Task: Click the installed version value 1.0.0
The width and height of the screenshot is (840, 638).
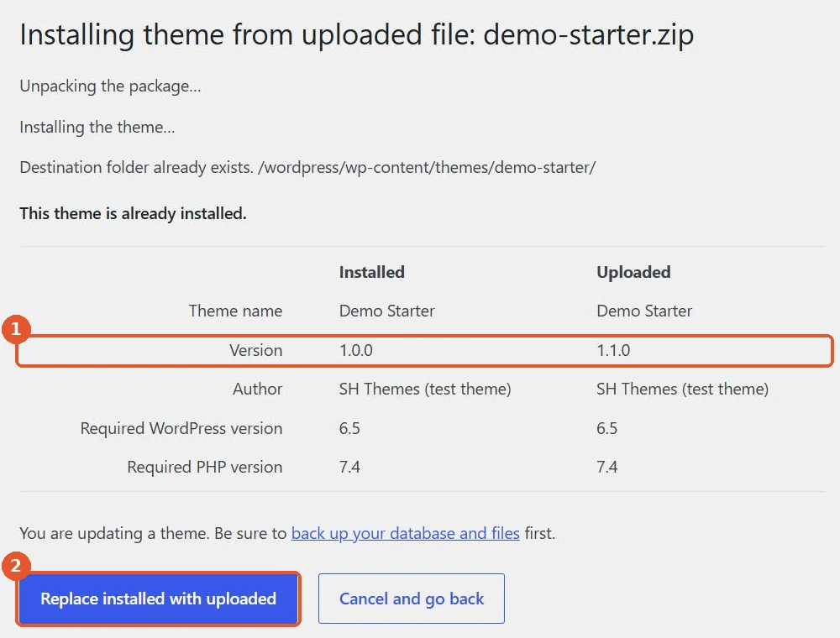Action: [355, 351]
